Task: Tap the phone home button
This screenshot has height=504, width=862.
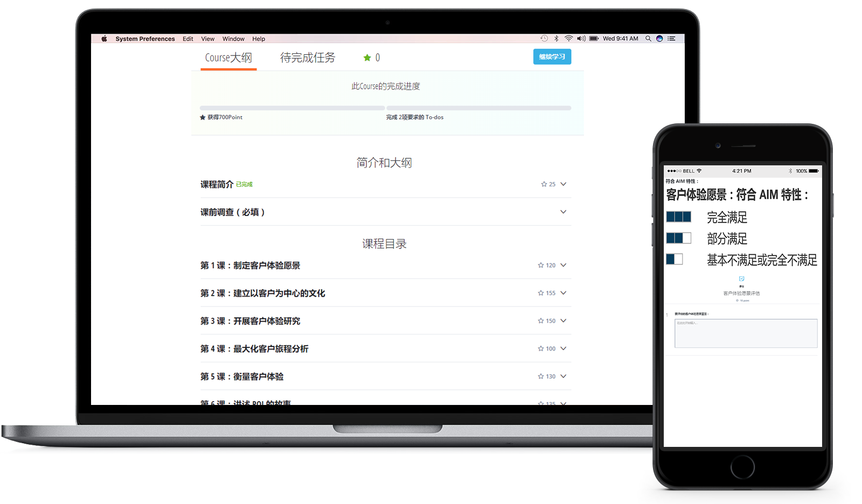Action: [742, 467]
